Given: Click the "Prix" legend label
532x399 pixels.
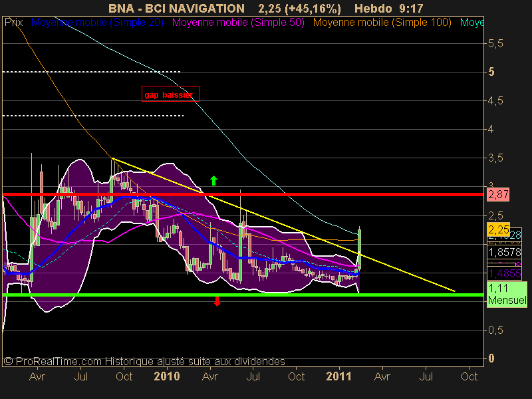Looking at the screenshot, I should point(13,23).
